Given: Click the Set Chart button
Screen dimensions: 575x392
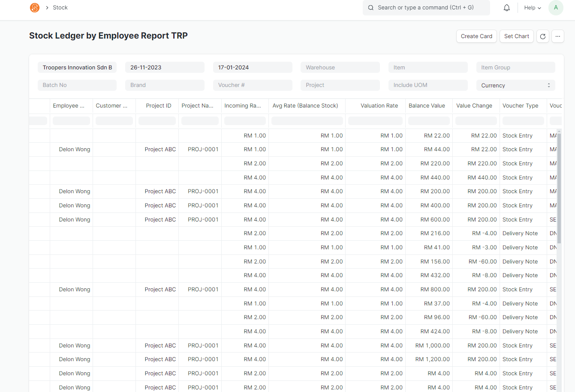Looking at the screenshot, I should pos(516,36).
